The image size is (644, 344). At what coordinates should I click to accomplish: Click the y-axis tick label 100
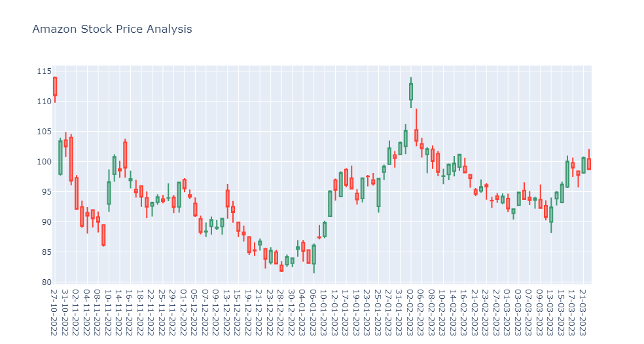45,162
